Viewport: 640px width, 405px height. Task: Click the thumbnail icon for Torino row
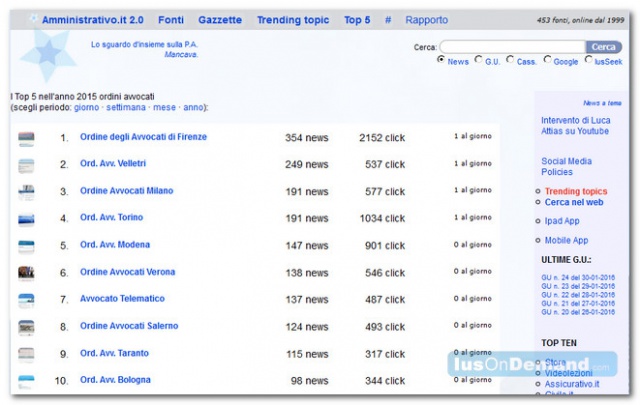pos(27,220)
